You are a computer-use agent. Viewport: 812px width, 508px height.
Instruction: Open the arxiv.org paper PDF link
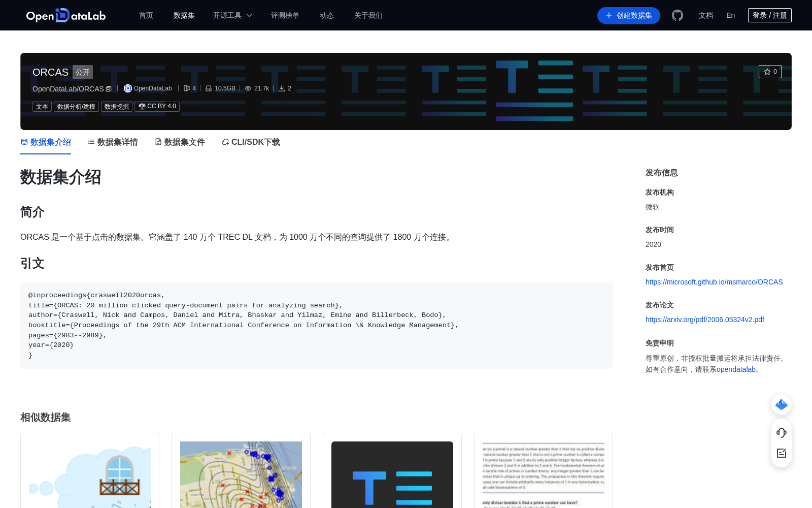pyautogui.click(x=705, y=320)
